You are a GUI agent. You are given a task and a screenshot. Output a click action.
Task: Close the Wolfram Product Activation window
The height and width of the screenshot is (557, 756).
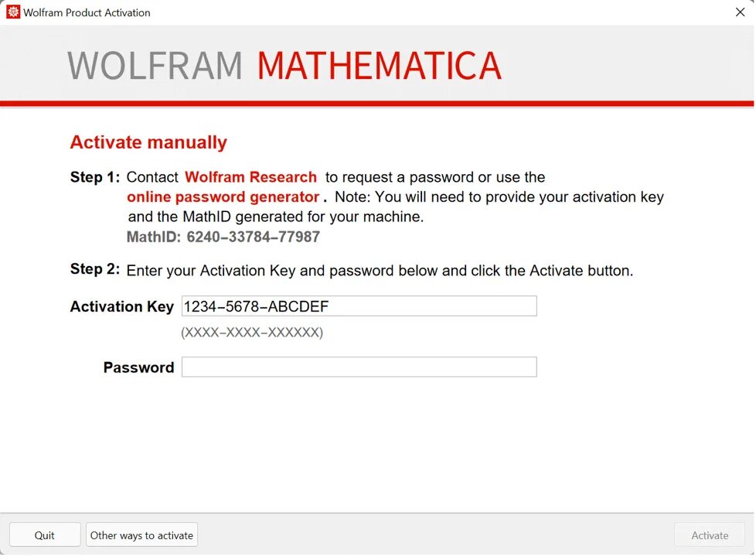(740, 12)
